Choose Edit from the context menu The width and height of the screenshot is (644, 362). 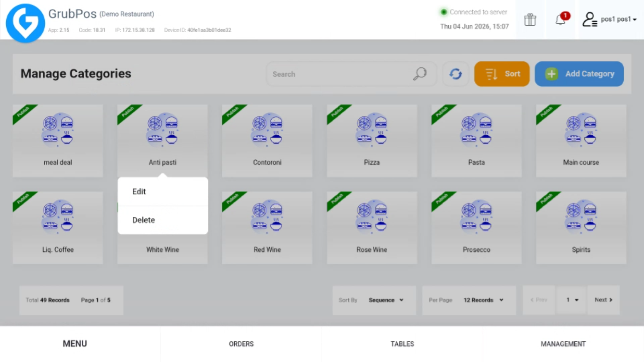(x=163, y=191)
